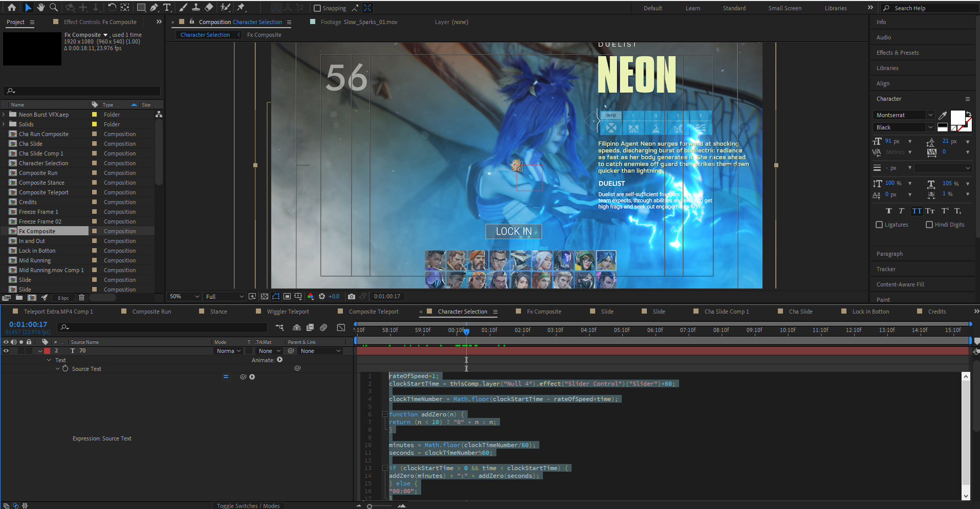
Task: Click the Fx Composite breadcrumb in viewer
Action: [x=264, y=35]
